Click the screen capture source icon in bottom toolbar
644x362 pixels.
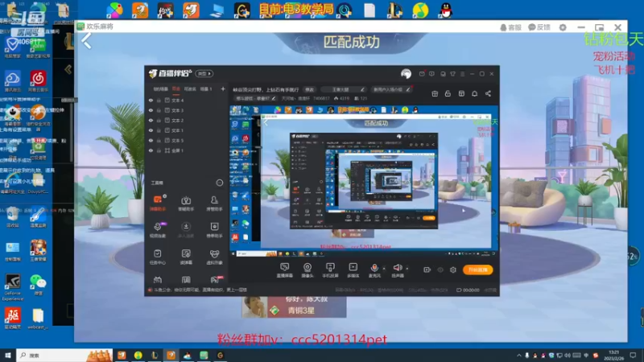pos(285,270)
